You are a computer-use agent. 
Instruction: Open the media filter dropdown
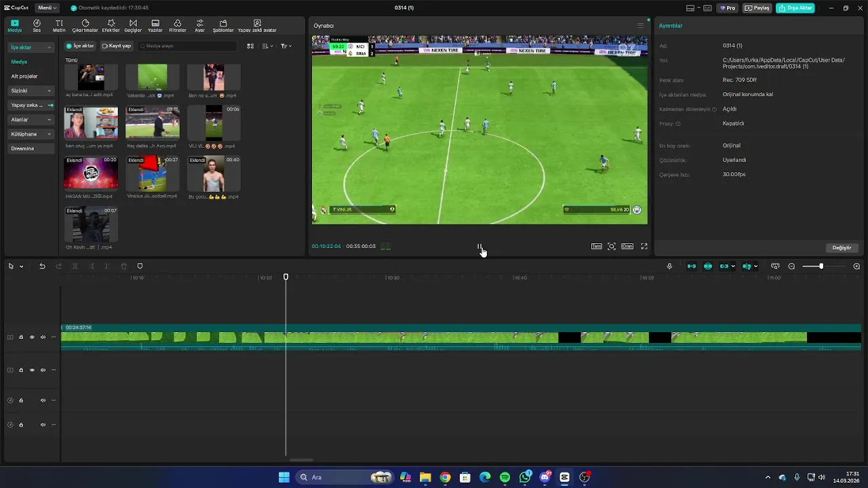pyautogui.click(x=285, y=46)
